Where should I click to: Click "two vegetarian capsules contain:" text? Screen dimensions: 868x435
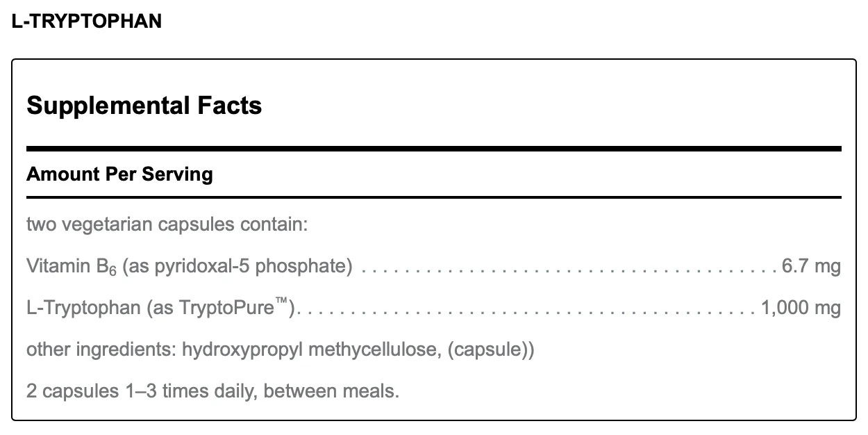click(x=167, y=225)
